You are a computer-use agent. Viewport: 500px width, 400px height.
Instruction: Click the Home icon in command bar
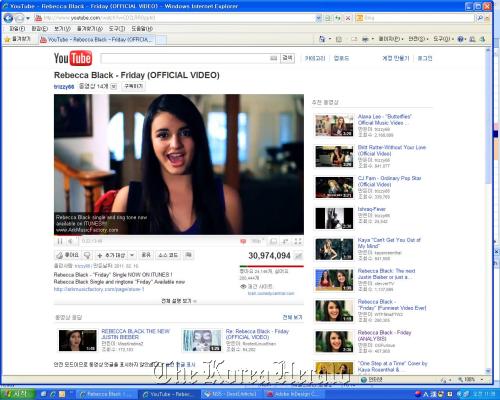pyautogui.click(x=322, y=39)
